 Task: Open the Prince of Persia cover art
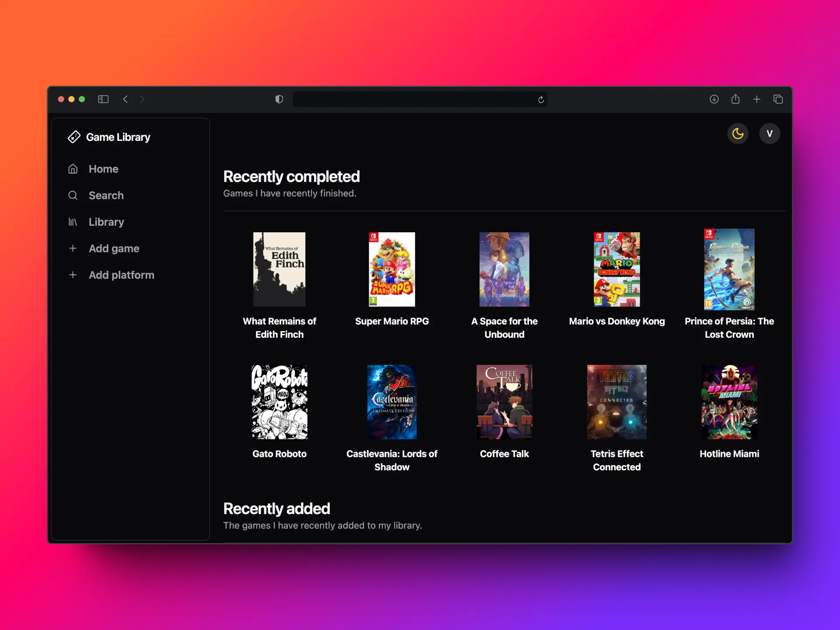[729, 269]
